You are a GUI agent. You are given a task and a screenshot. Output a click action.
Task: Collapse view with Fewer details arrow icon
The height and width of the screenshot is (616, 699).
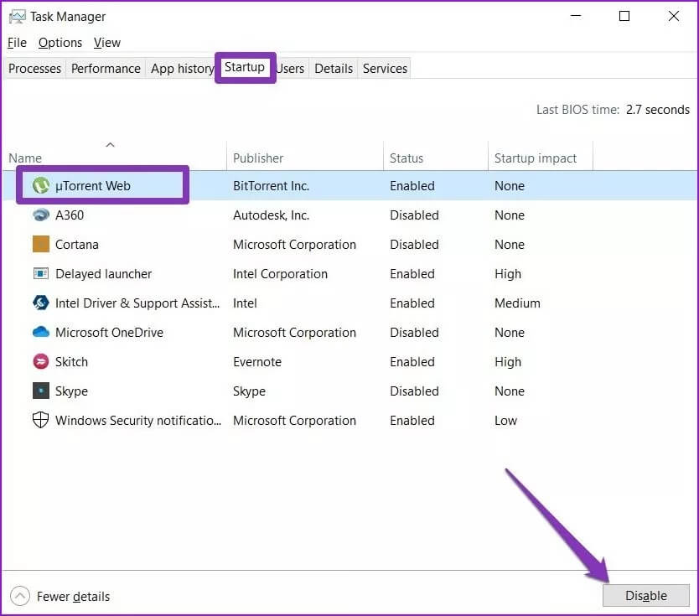click(x=20, y=596)
